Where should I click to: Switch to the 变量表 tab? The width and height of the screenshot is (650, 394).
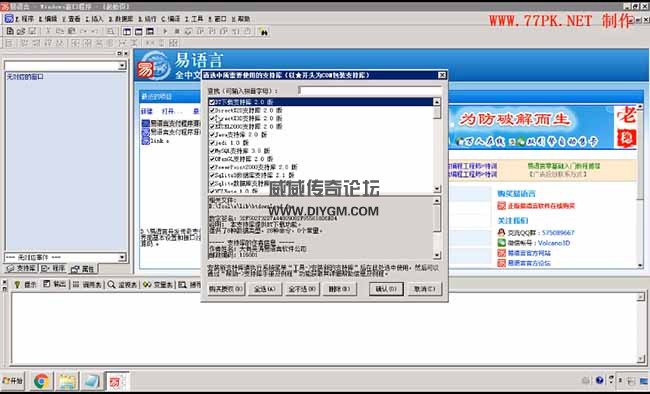[158, 285]
